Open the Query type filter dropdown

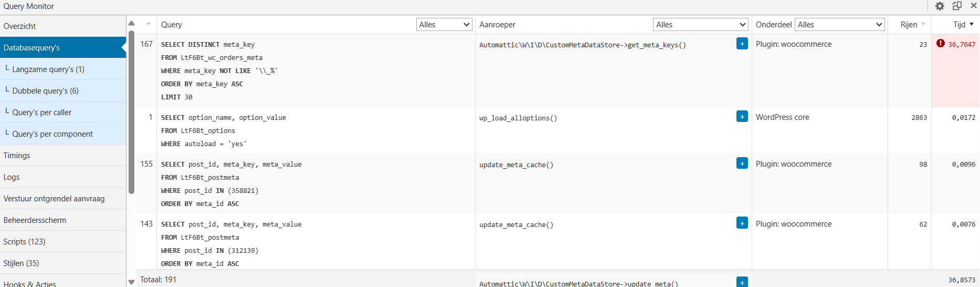pos(444,25)
